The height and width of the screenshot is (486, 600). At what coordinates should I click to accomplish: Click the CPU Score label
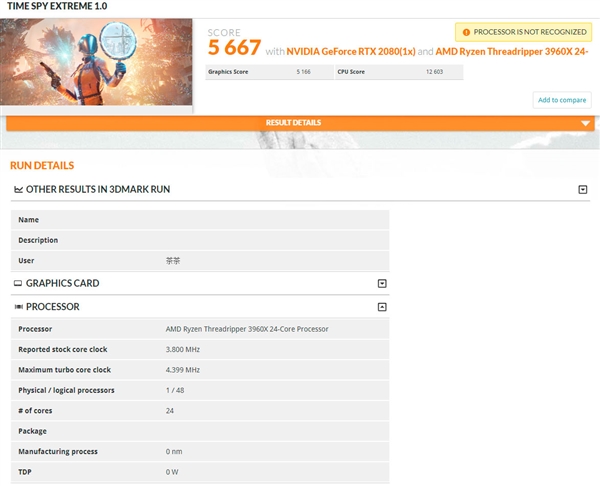[351, 72]
